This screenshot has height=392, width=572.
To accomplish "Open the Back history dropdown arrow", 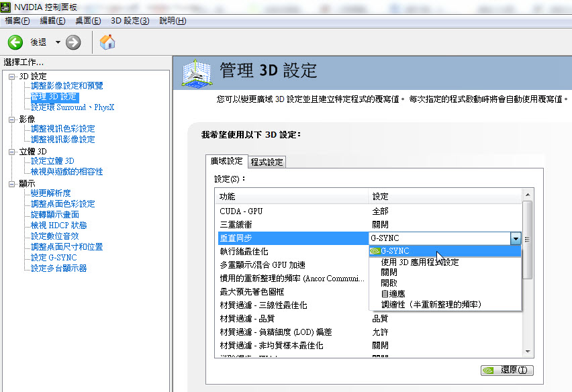I will coord(58,42).
